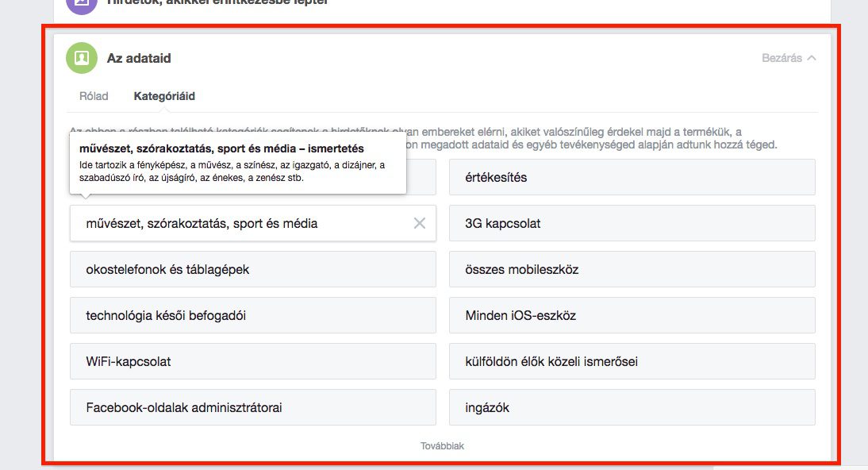Click "okostelefonok és táblagépek"

252,269
